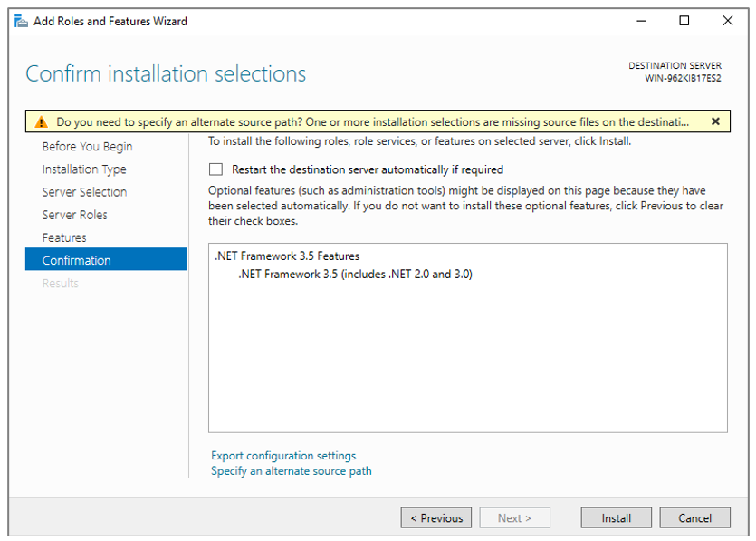Image resolution: width=756 pixels, height=541 pixels.
Task: Click the Install button
Action: click(x=616, y=517)
